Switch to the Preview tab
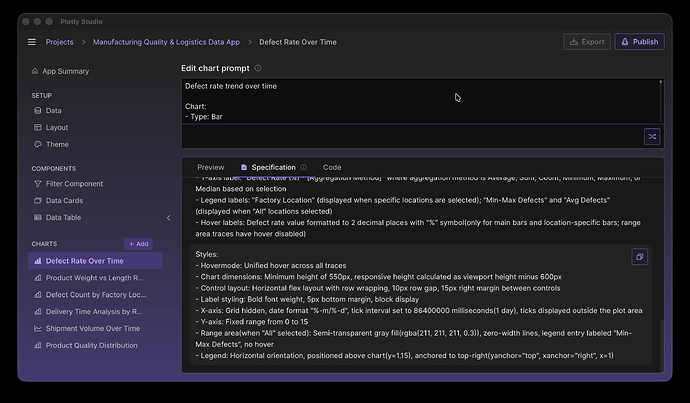The image size is (690, 403). [211, 168]
